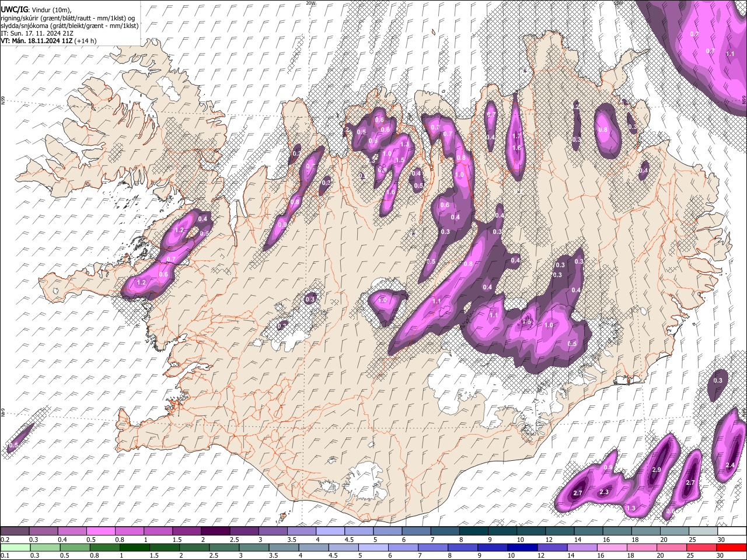747x560 pixels.
Task: Select the dark teal 8–9 swatch in upper legend
Action: tap(473, 531)
